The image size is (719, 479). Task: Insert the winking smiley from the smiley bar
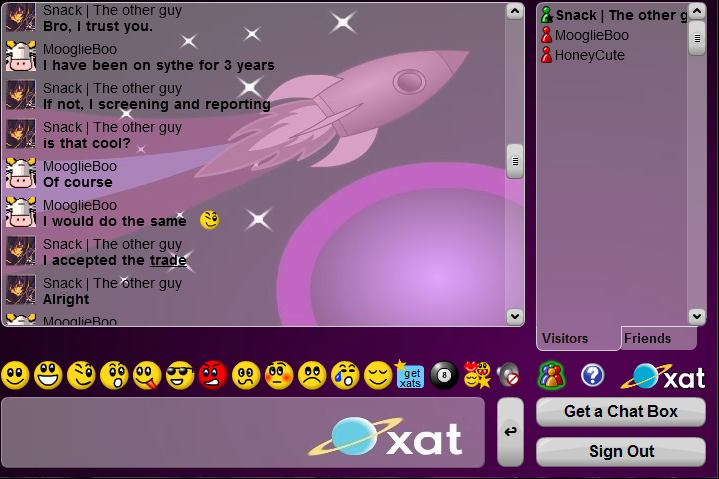81,375
